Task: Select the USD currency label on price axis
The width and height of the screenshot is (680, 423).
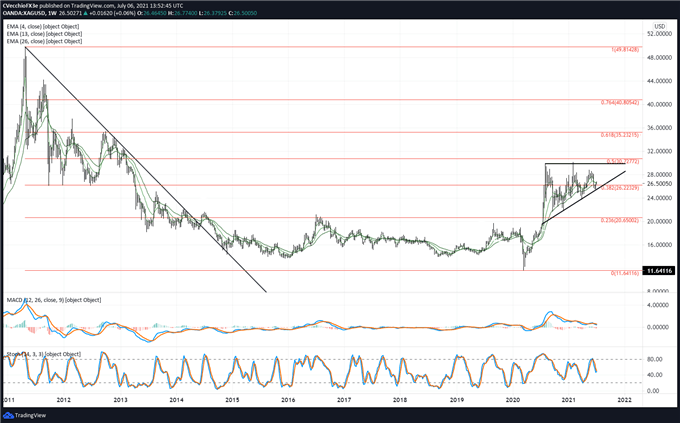Action: (660, 26)
